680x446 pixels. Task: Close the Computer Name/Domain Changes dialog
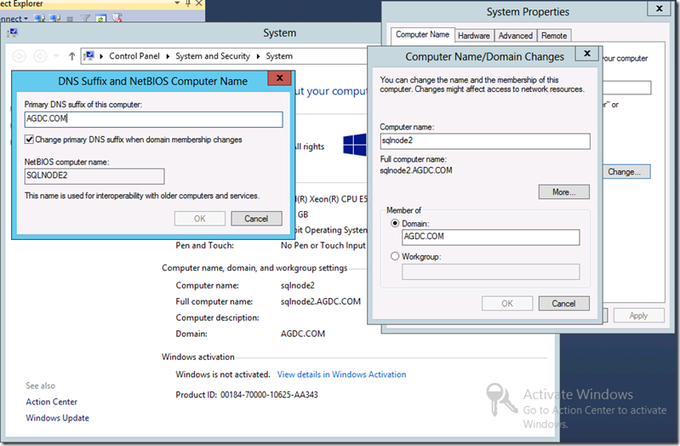tap(587, 53)
